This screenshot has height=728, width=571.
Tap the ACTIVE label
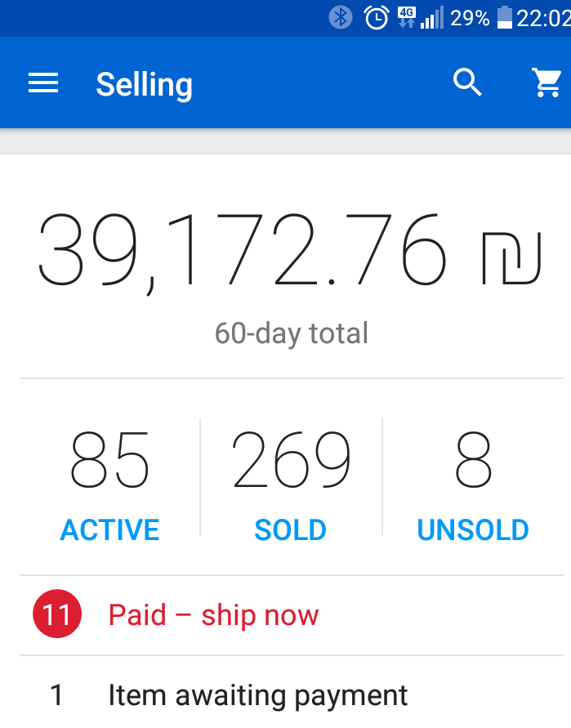109,530
